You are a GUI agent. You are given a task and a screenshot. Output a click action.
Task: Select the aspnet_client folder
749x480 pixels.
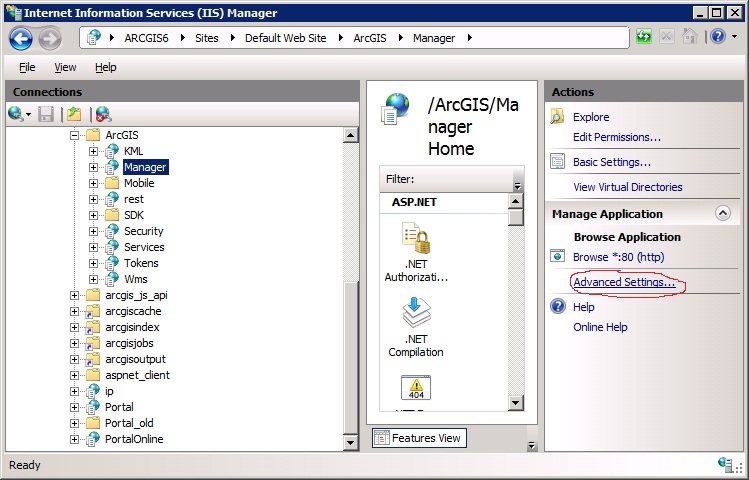pos(137,375)
